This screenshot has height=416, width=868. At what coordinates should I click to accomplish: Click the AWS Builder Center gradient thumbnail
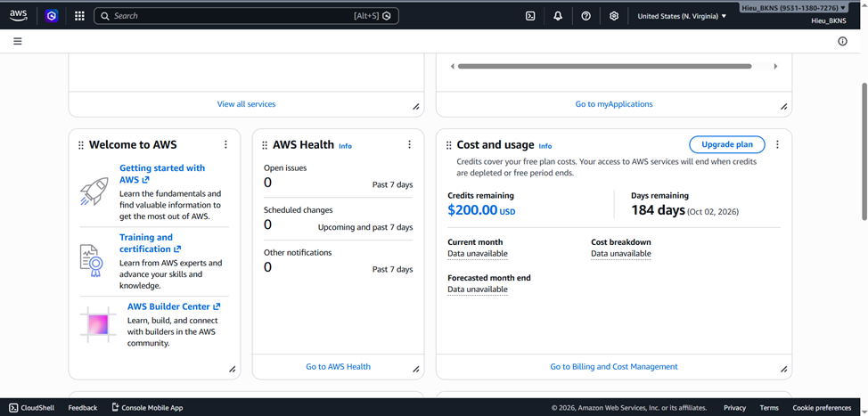(99, 323)
